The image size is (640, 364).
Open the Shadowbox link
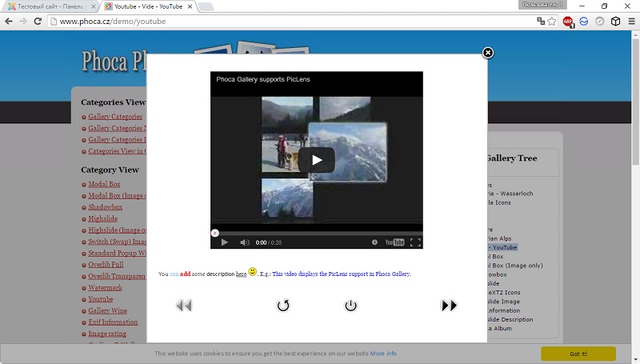[x=106, y=207]
